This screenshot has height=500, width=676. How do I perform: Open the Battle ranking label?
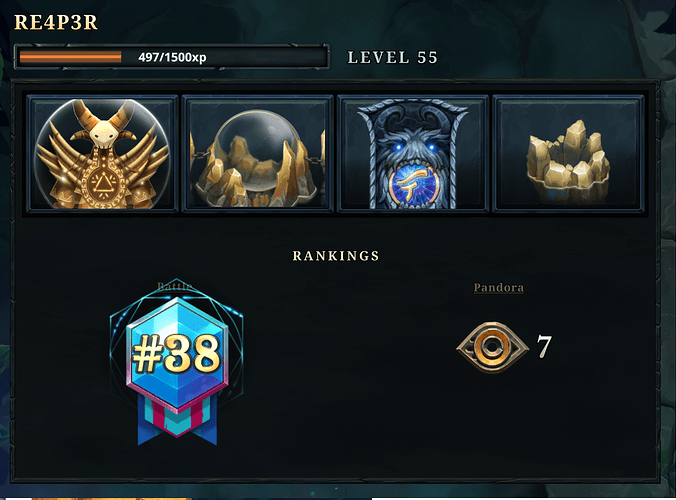pyautogui.click(x=175, y=286)
